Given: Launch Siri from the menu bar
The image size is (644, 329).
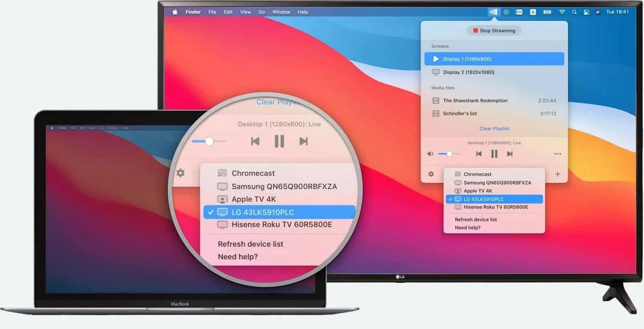Looking at the screenshot, I should pyautogui.click(x=598, y=12).
